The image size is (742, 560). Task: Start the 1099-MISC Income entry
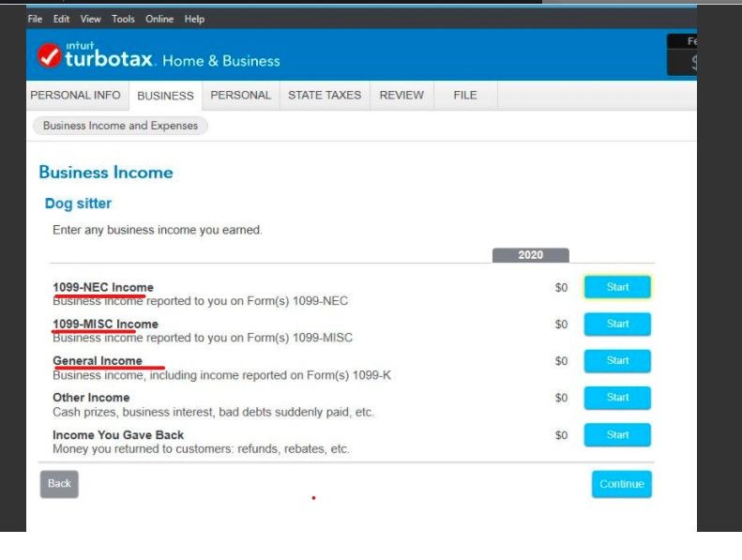(617, 324)
